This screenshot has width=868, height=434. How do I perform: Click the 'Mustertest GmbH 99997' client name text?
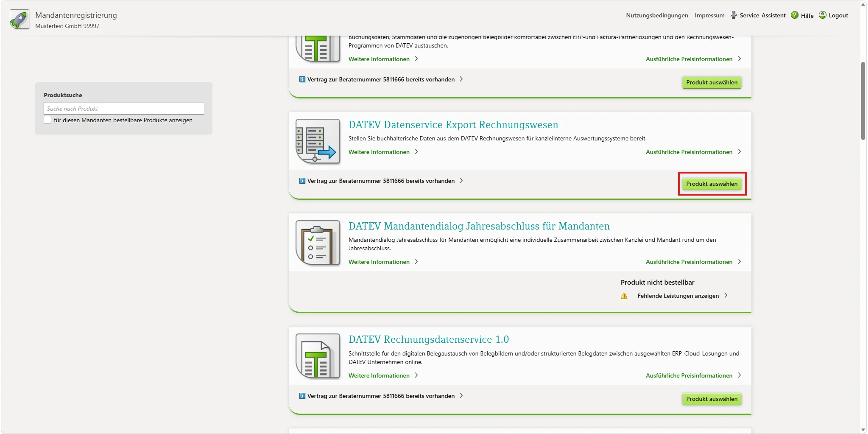[67, 26]
